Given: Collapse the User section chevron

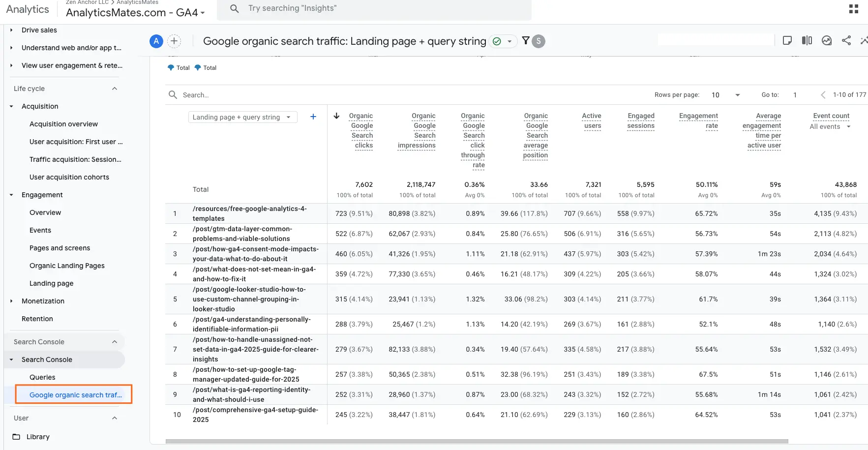Looking at the screenshot, I should [x=115, y=418].
